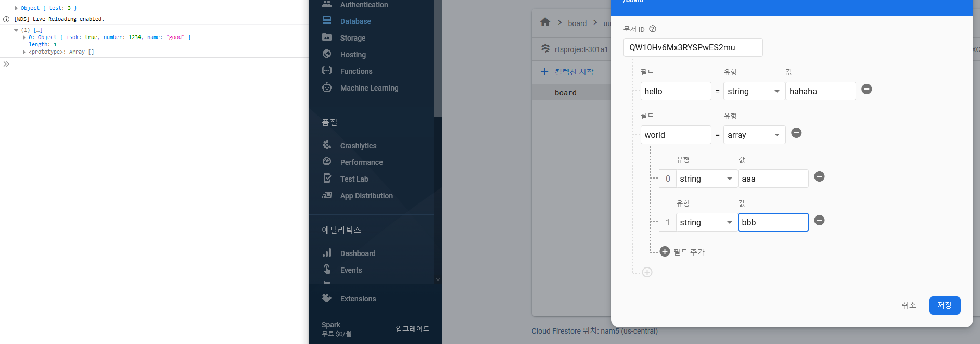
Task: Click the sidebar scrollbar down arrow
Action: [x=438, y=279]
